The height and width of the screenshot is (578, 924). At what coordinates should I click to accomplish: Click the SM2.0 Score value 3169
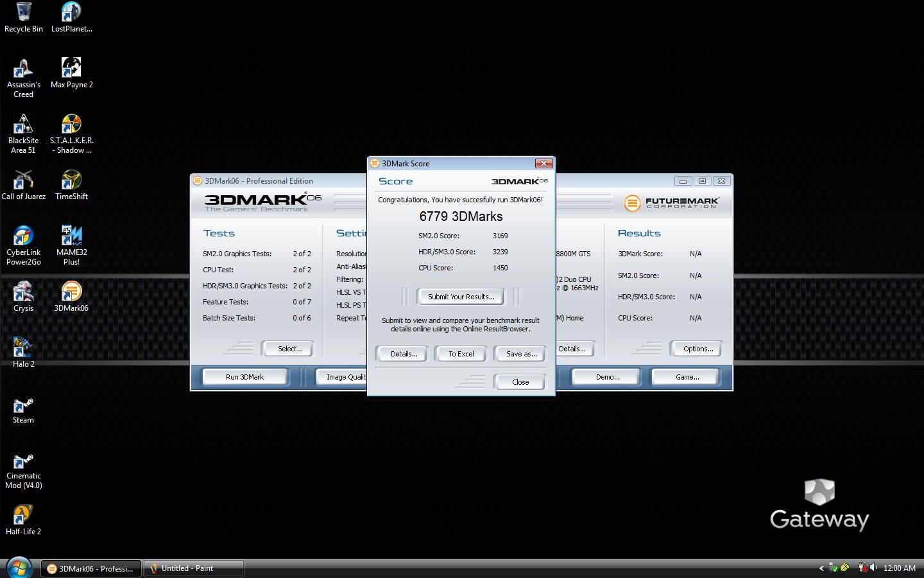point(500,236)
